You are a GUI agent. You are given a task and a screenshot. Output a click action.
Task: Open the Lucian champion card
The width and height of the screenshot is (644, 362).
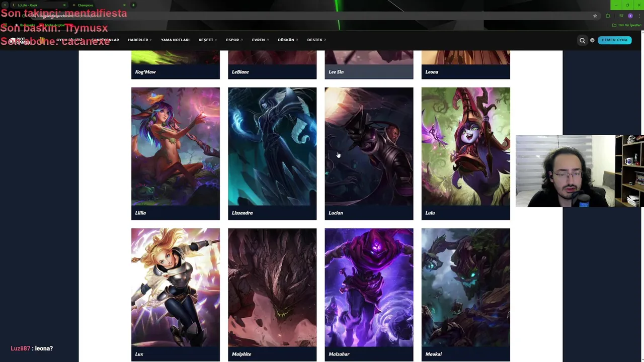pos(369,154)
